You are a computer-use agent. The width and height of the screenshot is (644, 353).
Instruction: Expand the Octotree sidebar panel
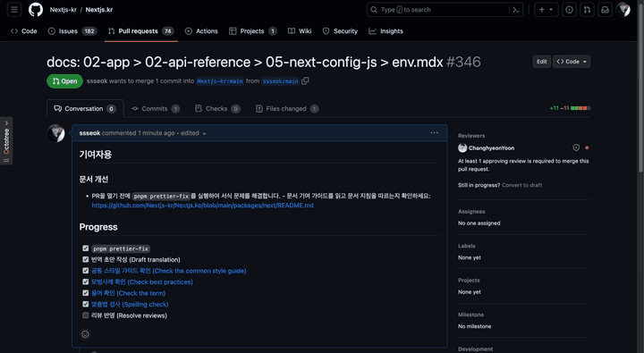(x=6, y=141)
